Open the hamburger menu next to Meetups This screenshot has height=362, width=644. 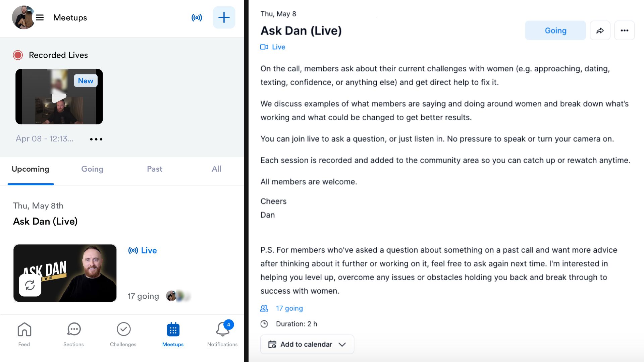click(40, 17)
